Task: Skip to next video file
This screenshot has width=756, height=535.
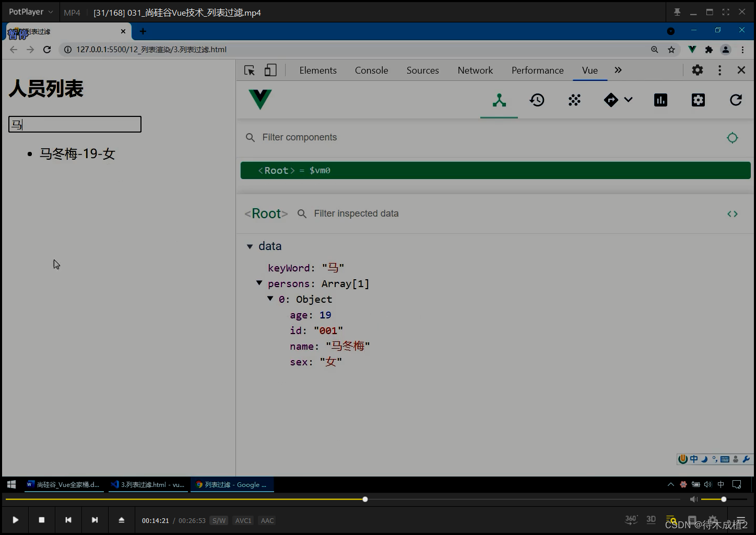Action: tap(95, 520)
